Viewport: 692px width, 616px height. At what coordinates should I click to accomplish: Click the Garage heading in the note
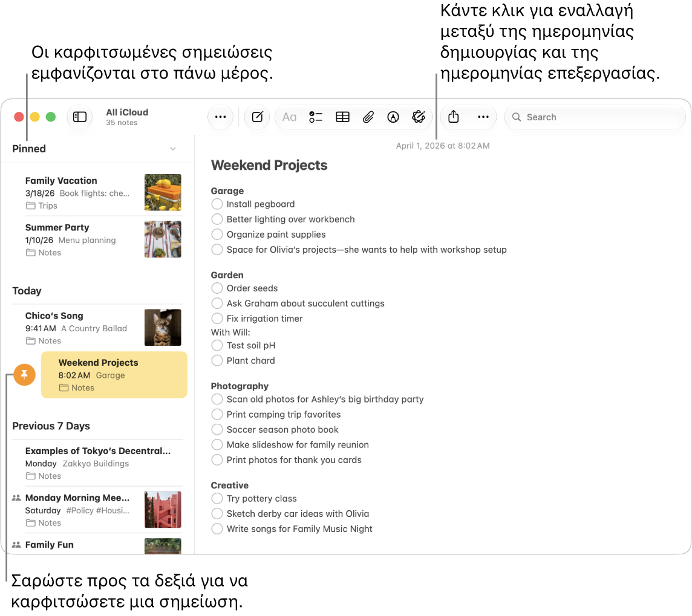pyautogui.click(x=227, y=191)
